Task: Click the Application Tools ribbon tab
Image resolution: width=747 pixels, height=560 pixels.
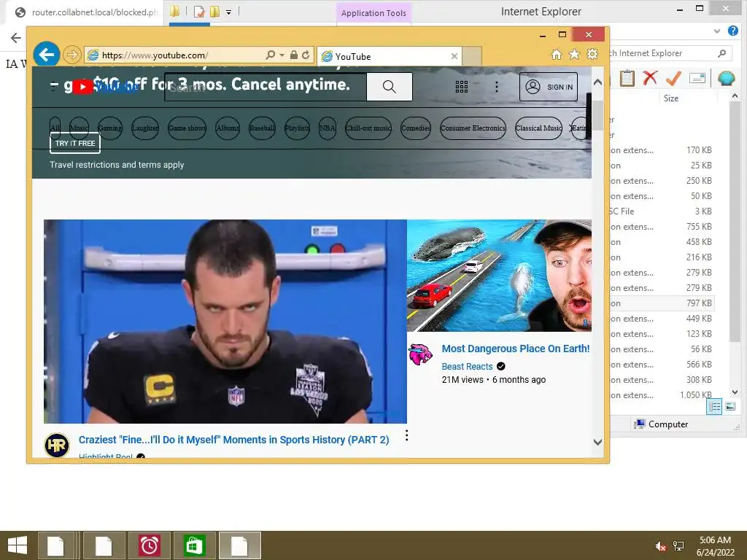Action: click(x=373, y=13)
